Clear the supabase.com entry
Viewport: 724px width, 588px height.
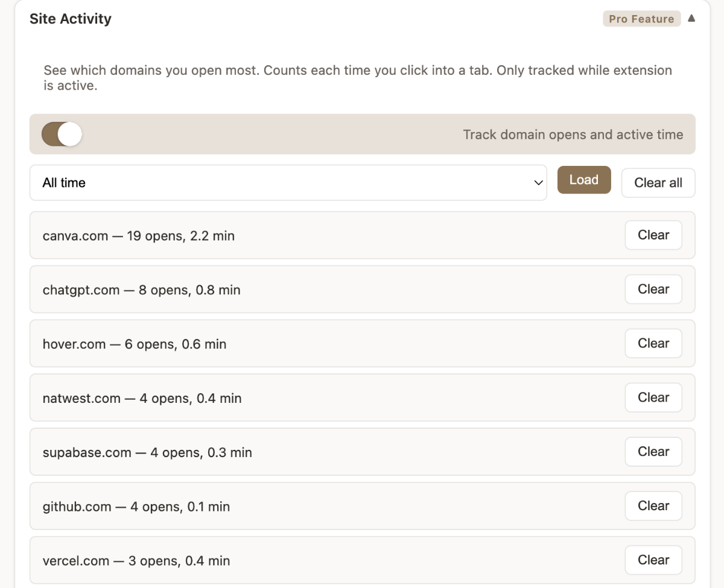(653, 452)
